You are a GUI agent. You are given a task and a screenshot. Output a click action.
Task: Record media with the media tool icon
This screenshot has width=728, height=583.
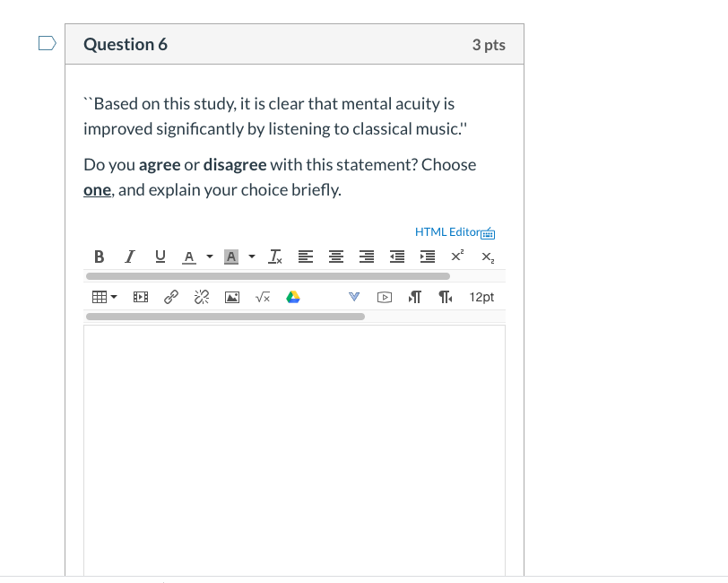point(140,297)
